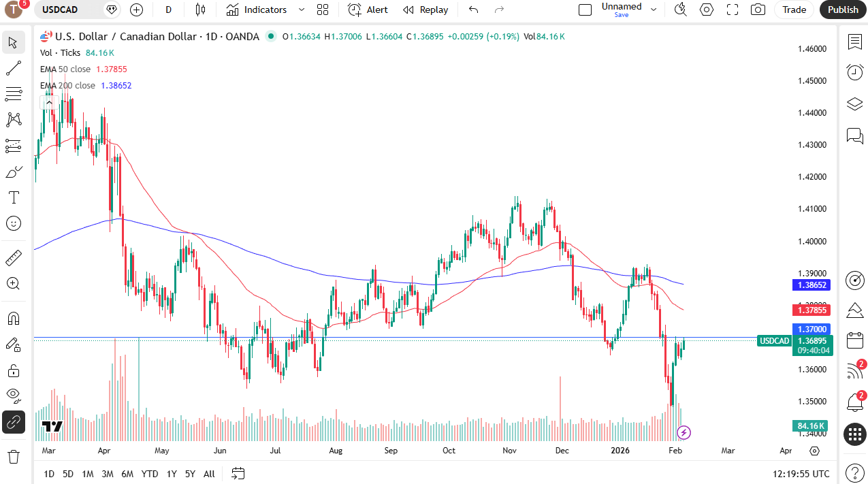This screenshot has height=484, width=868.
Task: Open the emoji icons tool
Action: [x=13, y=223]
